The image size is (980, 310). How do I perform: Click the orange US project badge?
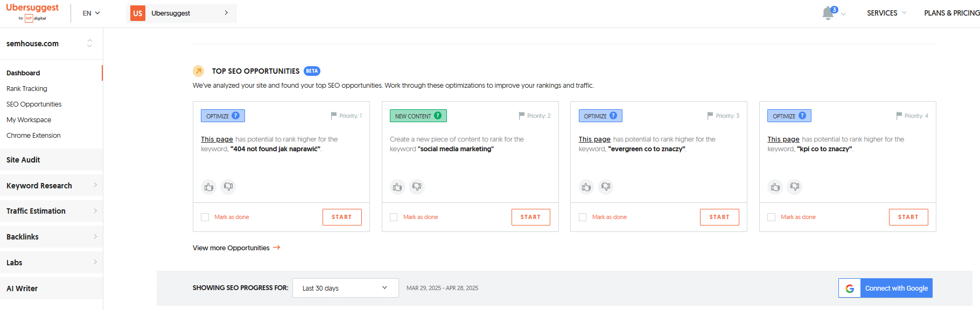click(x=138, y=13)
